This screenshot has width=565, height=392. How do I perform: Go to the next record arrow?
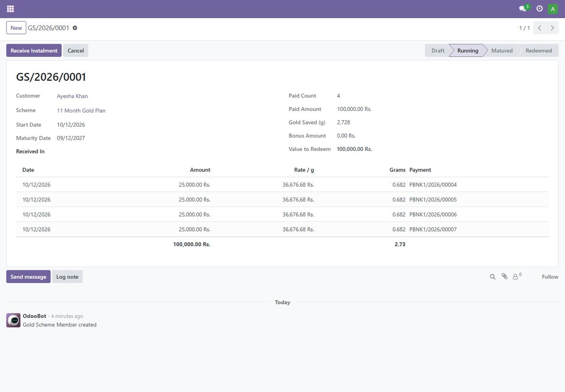(x=552, y=28)
